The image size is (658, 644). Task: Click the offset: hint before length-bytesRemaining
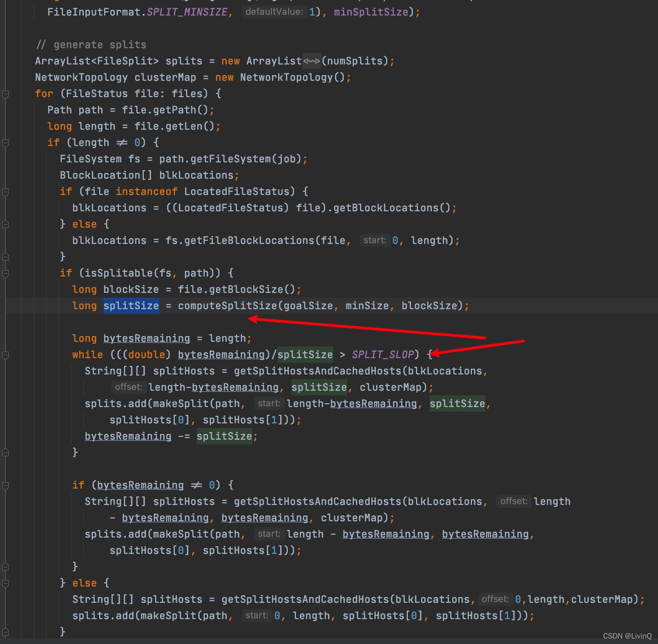(x=128, y=387)
